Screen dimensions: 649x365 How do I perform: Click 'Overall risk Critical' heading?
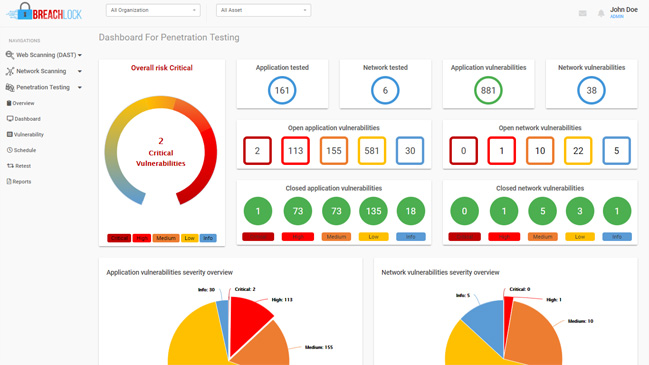(161, 68)
